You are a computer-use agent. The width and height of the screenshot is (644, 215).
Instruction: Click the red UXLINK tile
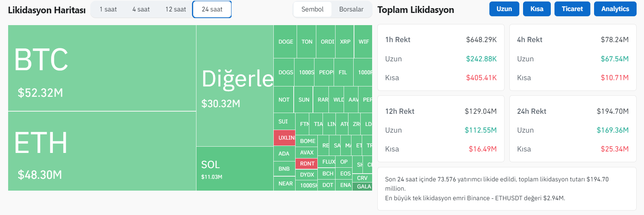tap(284, 138)
